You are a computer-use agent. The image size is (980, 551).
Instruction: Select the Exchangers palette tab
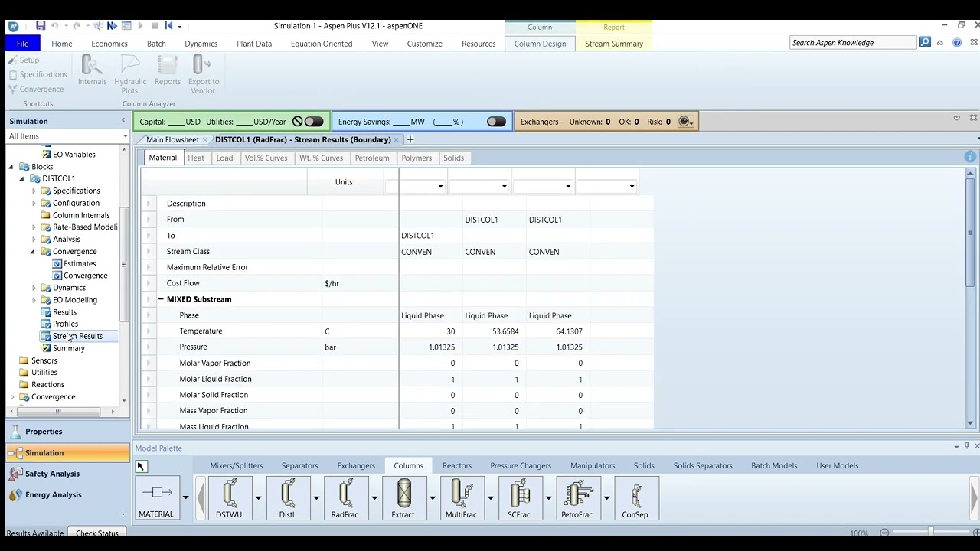click(356, 465)
